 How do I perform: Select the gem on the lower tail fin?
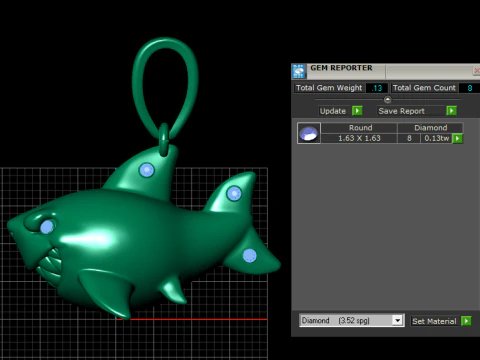tap(250, 256)
